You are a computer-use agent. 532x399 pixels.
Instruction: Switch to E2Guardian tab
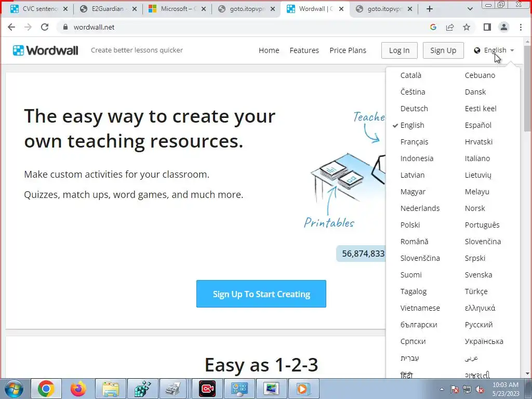click(108, 9)
